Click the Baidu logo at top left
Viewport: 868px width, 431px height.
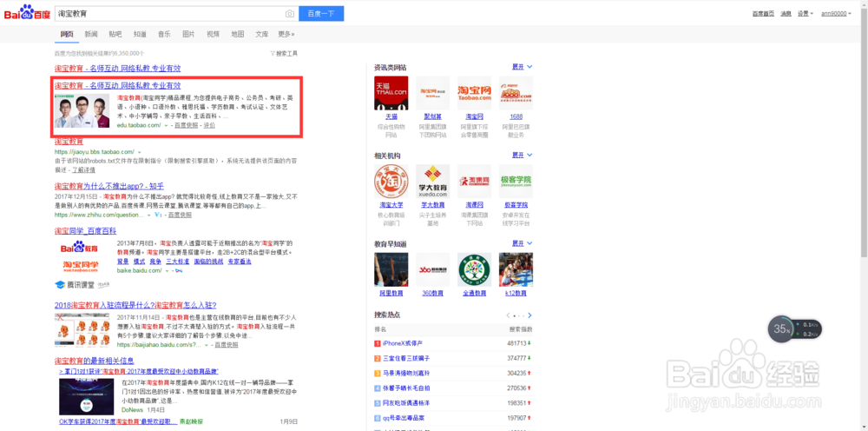27,12
